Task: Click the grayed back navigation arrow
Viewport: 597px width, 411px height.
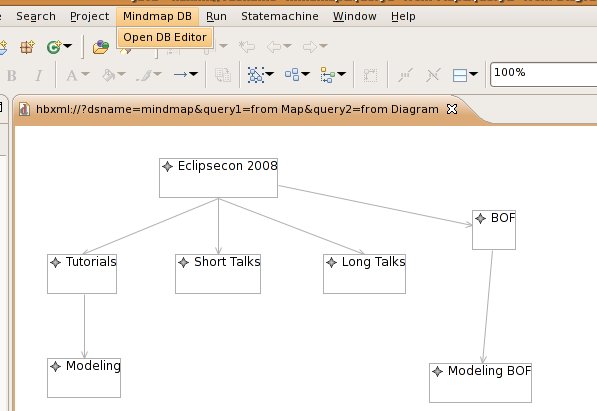Action: point(274,47)
